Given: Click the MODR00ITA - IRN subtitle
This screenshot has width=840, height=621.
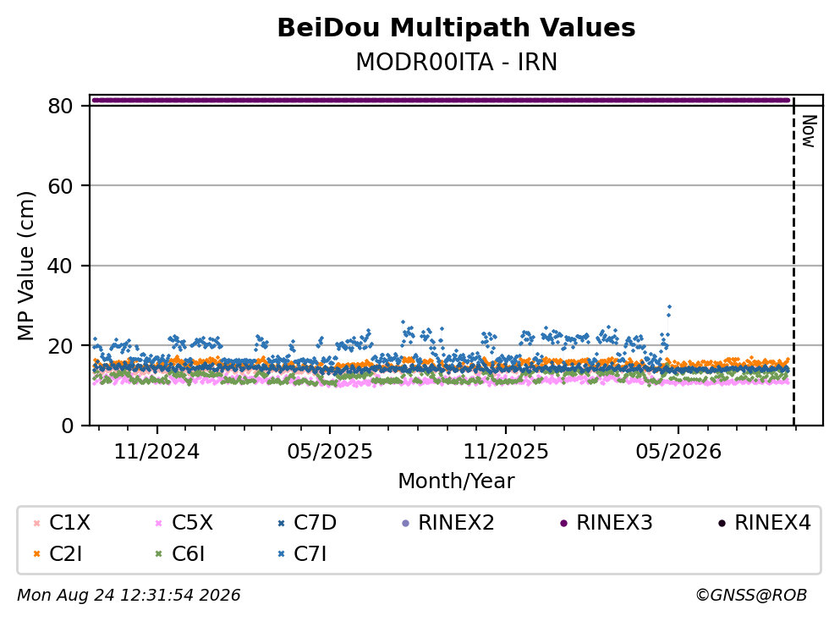Looking at the screenshot, I should coord(457,62).
